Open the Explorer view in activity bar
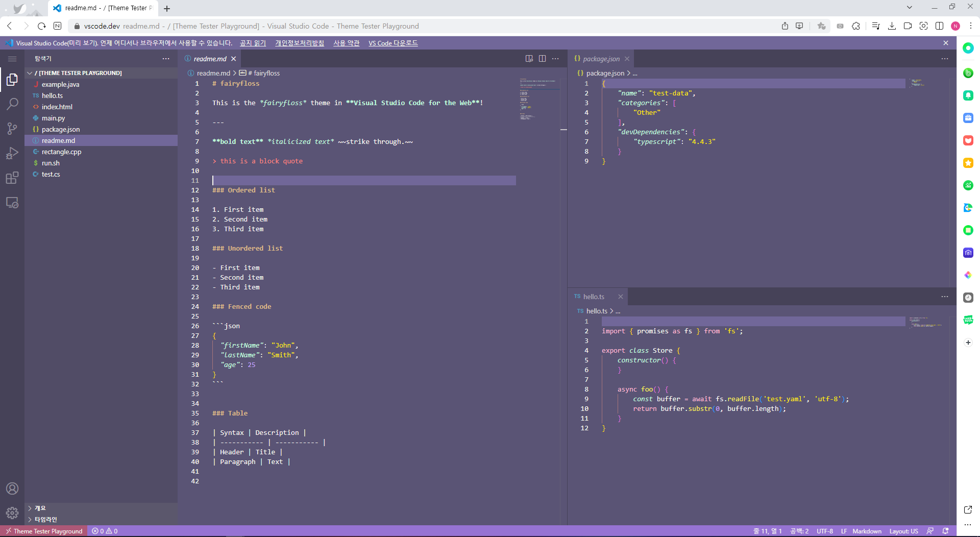This screenshot has height=537, width=980. click(12, 80)
